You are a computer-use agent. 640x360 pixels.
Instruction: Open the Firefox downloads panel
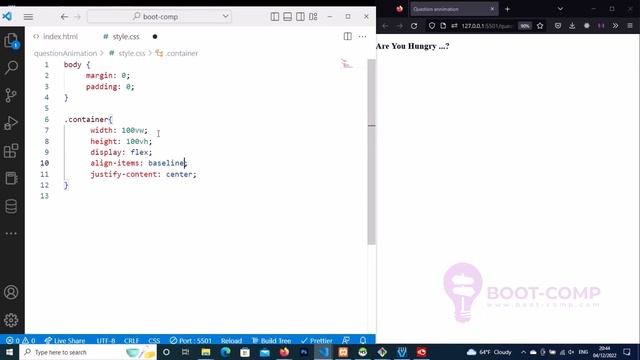(572, 26)
